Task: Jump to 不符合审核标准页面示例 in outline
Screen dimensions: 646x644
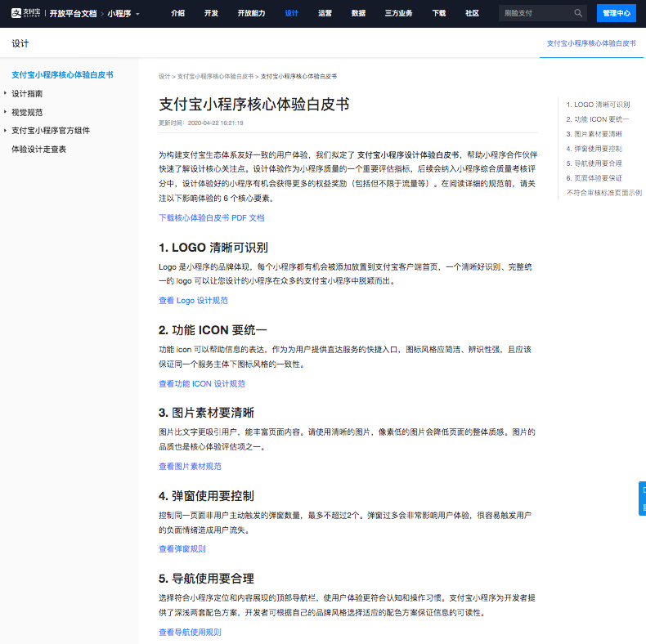Action: [x=604, y=193]
